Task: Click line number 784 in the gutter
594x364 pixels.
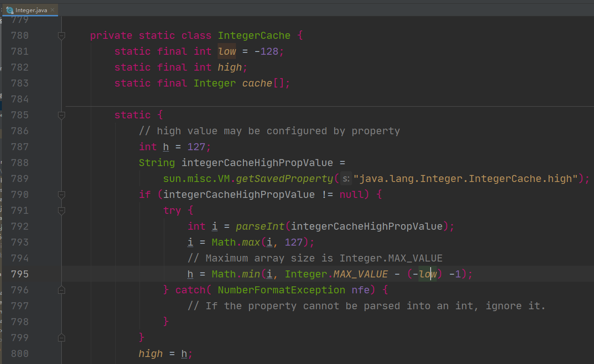Action: click(20, 99)
